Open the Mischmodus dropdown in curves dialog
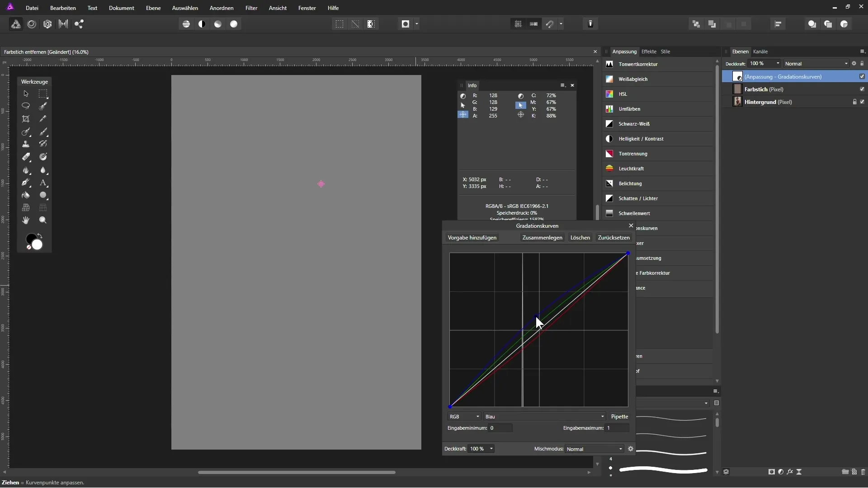 pyautogui.click(x=594, y=449)
